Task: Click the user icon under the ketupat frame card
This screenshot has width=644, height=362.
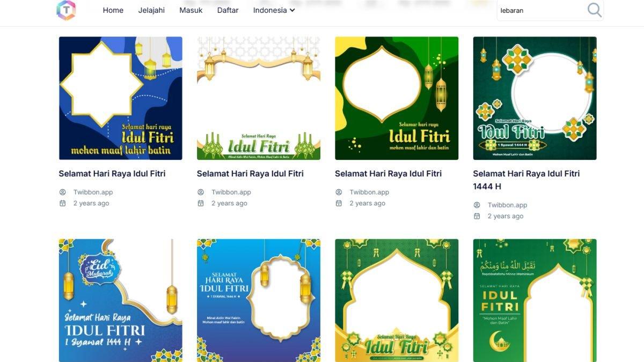Action: (x=201, y=192)
